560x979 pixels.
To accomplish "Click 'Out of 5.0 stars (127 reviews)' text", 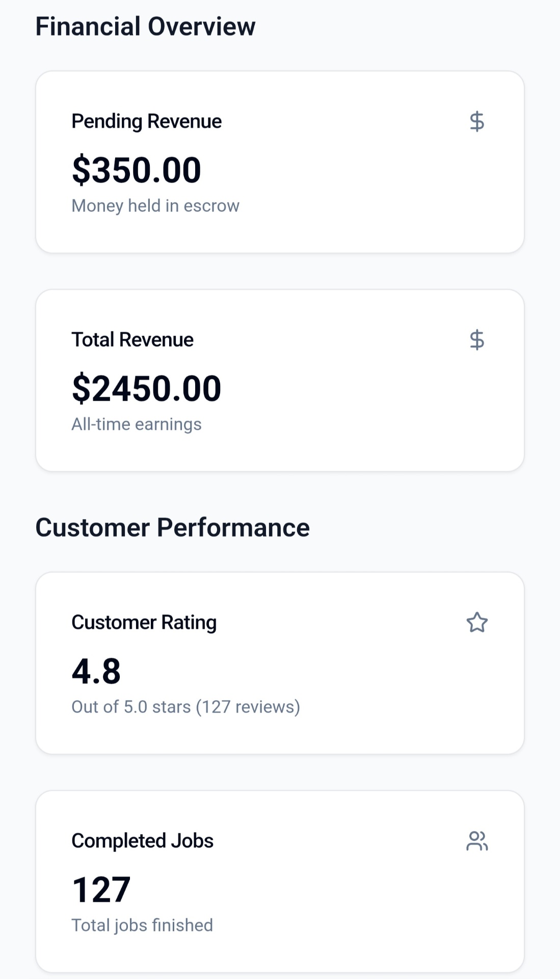I will click(186, 707).
